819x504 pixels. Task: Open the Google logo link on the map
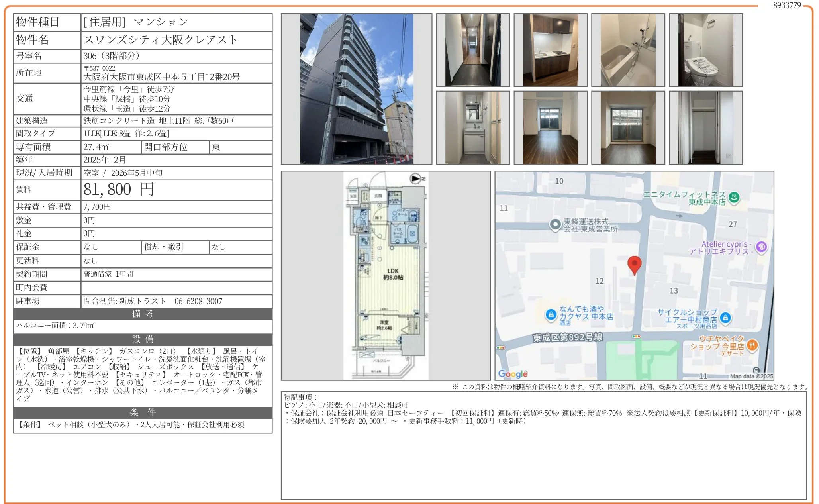[x=513, y=374]
